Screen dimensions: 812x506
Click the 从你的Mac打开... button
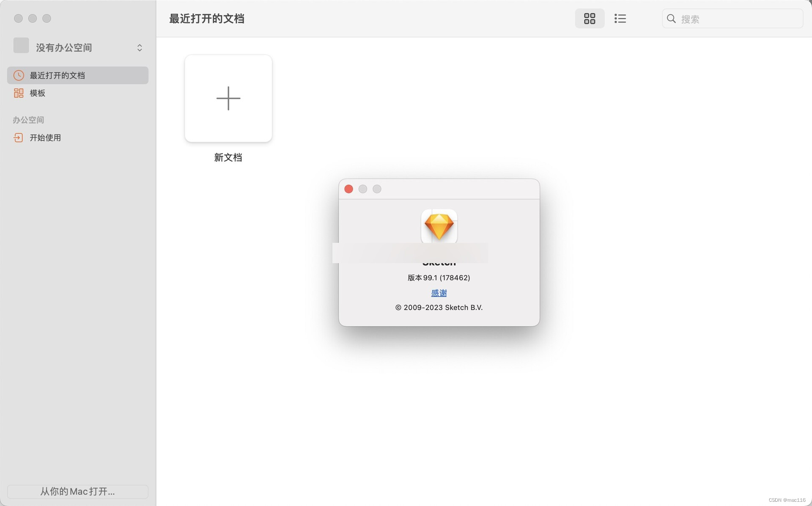(78, 492)
